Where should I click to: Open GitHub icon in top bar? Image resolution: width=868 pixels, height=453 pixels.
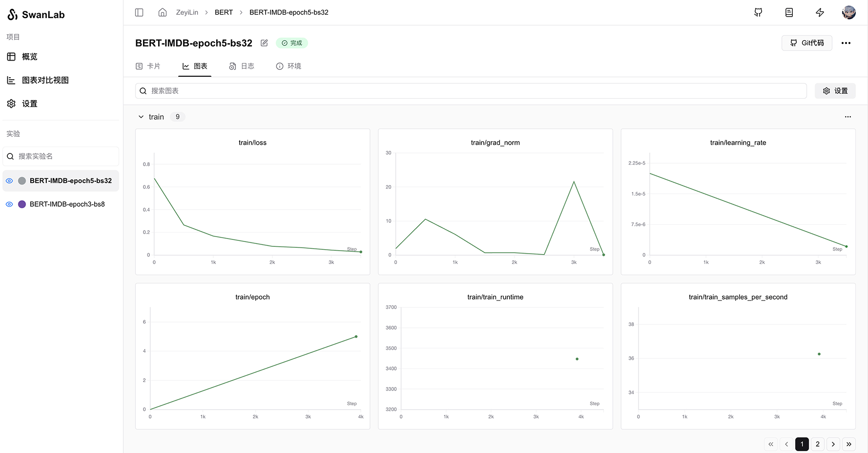tap(758, 13)
